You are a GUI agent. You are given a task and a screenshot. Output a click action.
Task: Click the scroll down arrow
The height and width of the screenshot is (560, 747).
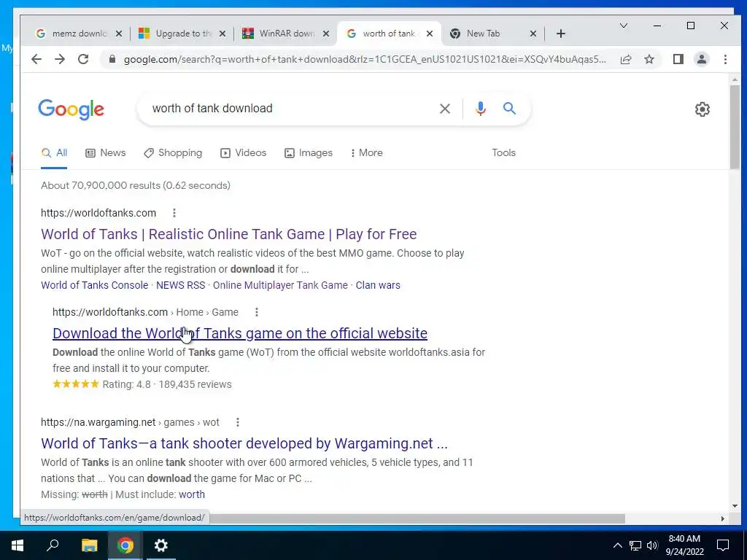735,506
